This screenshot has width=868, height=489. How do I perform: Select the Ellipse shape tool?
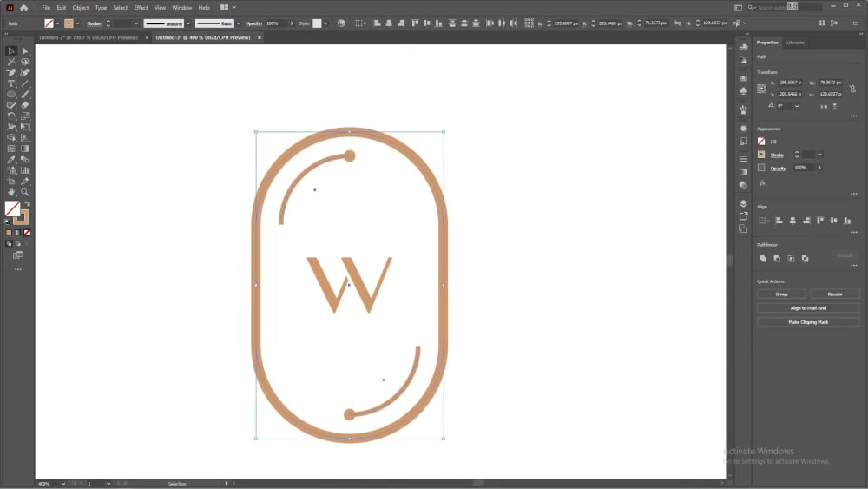(x=11, y=94)
